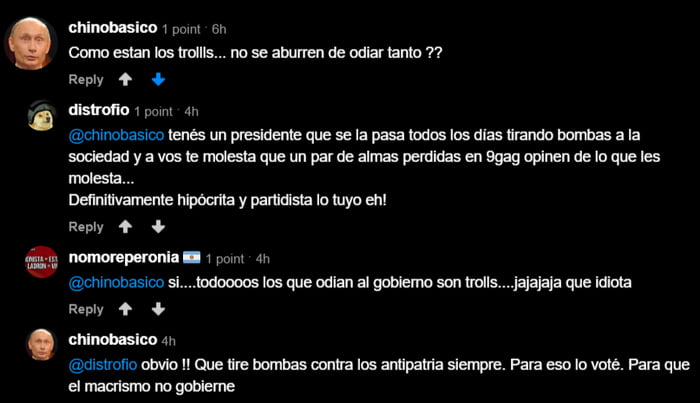Reply to nomoreperonia's comment

coord(86,309)
